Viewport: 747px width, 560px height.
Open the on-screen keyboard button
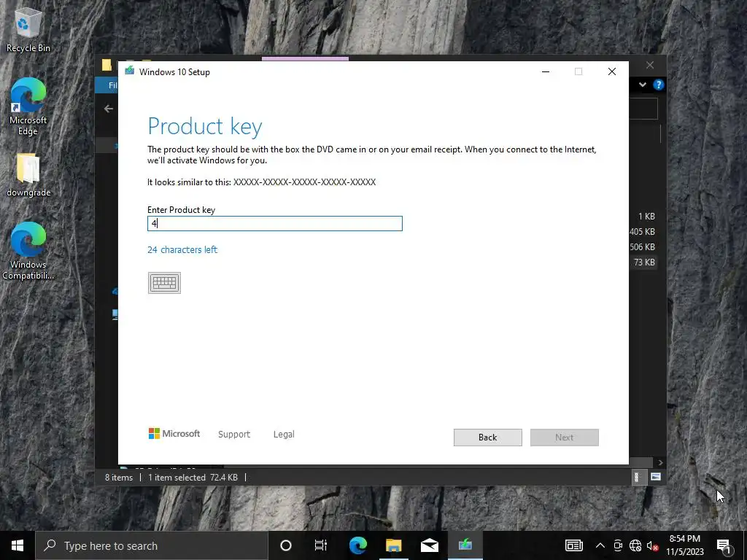(164, 283)
